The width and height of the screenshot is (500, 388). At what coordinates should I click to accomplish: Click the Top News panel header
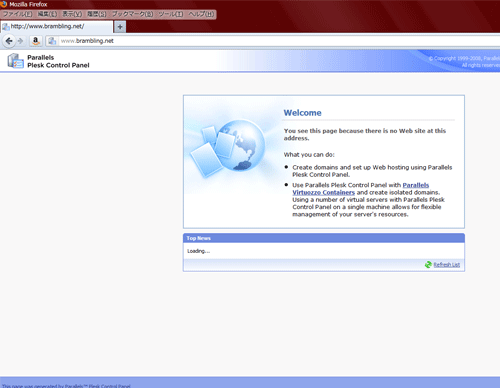pyautogui.click(x=324, y=238)
